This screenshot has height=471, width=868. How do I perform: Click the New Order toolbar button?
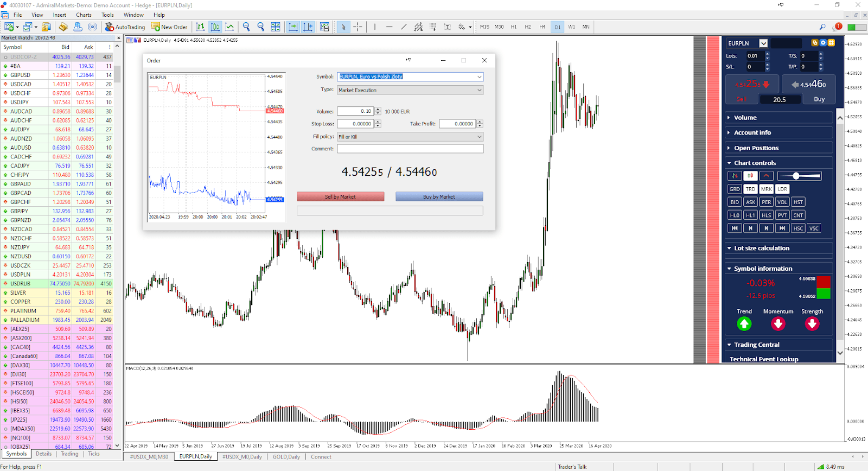tap(169, 27)
